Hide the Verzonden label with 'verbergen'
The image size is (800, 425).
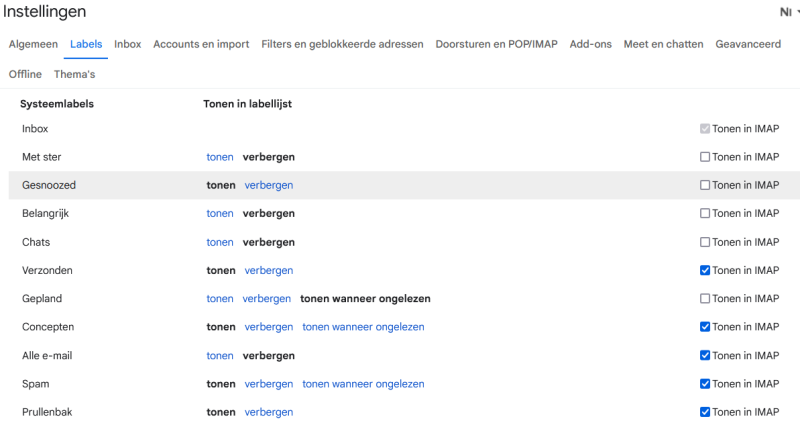click(268, 270)
